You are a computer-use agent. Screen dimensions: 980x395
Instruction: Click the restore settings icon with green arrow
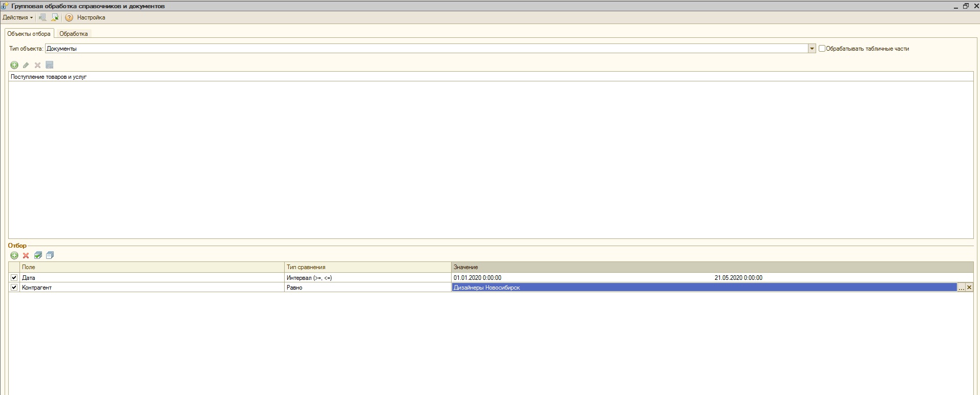55,17
